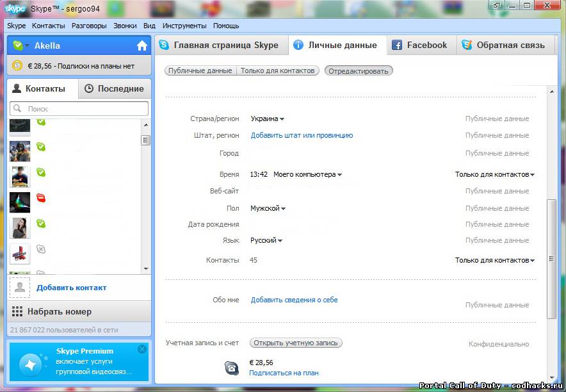
Task: Click the add contact silhouette icon
Action: click(20, 288)
